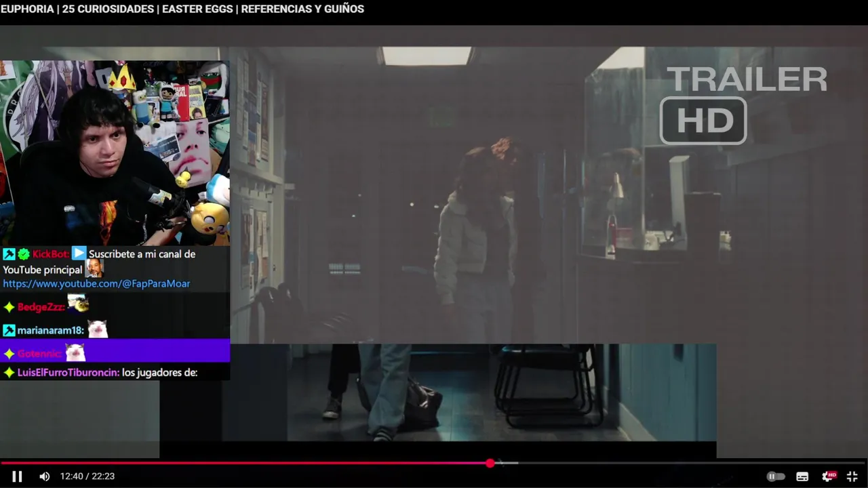Mute the video using the speaker icon
Image resolution: width=868 pixels, height=488 pixels.
[x=45, y=476]
